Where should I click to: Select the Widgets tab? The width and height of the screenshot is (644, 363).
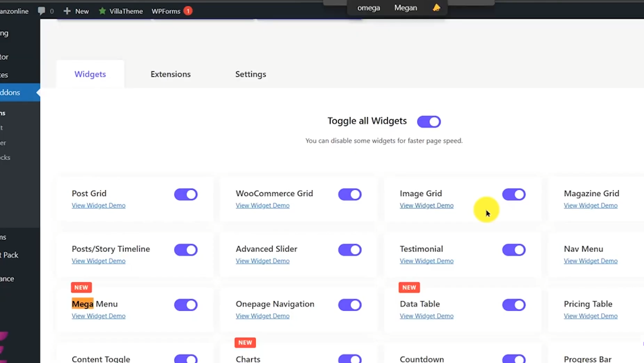90,74
